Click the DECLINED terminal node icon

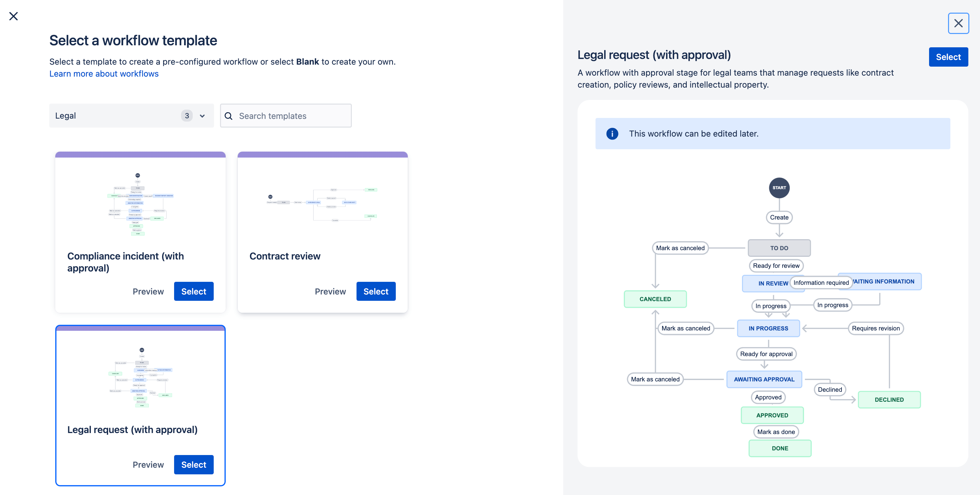tap(889, 400)
